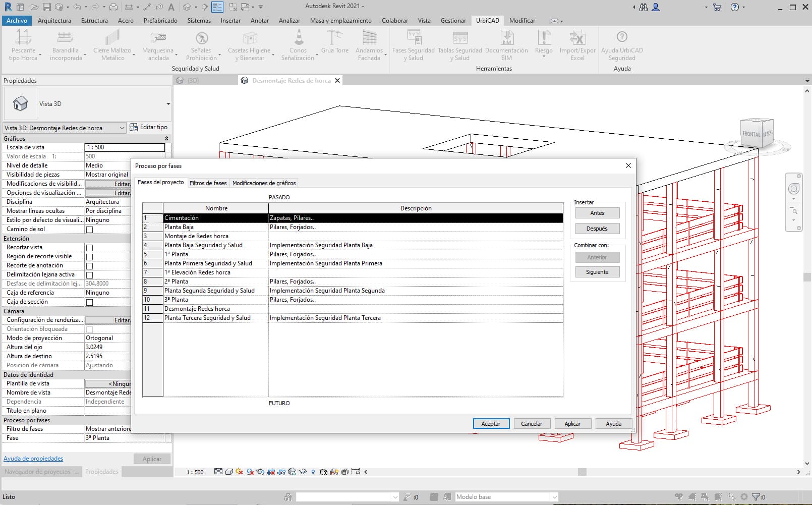Image resolution: width=812 pixels, height=505 pixels.
Task: Open the Modificaciones de gráficos tab
Action: tap(264, 183)
